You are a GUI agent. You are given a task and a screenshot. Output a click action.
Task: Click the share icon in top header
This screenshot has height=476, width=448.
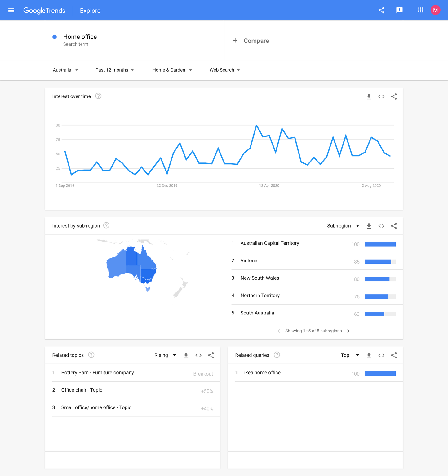tap(381, 10)
